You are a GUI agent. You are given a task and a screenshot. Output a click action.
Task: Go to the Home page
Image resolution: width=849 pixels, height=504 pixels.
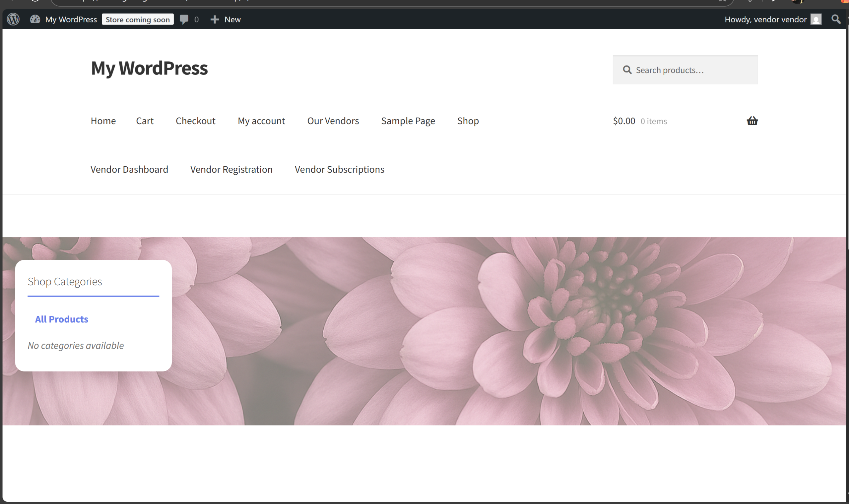click(103, 121)
